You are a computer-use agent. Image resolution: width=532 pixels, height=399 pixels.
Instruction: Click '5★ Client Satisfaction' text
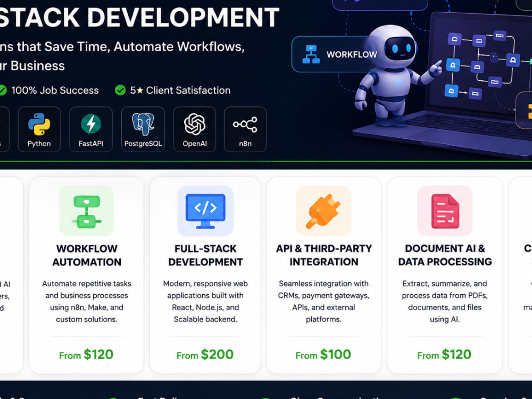point(180,90)
